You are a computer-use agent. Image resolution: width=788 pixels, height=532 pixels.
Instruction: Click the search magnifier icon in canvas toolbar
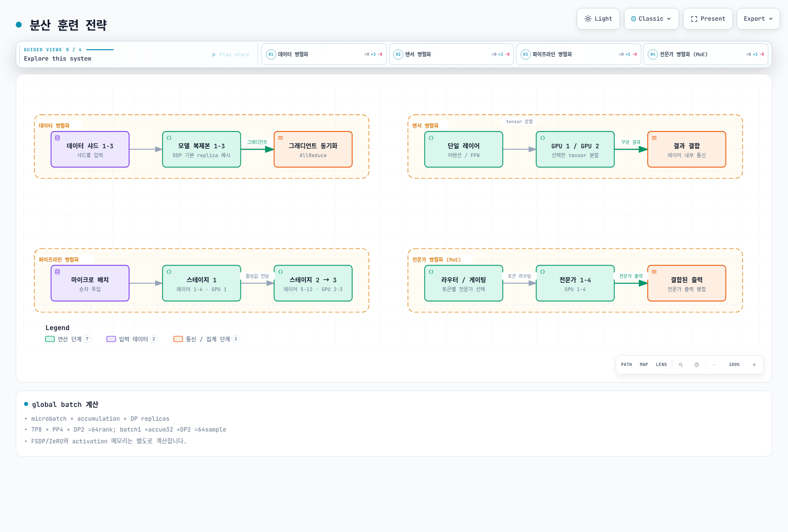click(681, 365)
